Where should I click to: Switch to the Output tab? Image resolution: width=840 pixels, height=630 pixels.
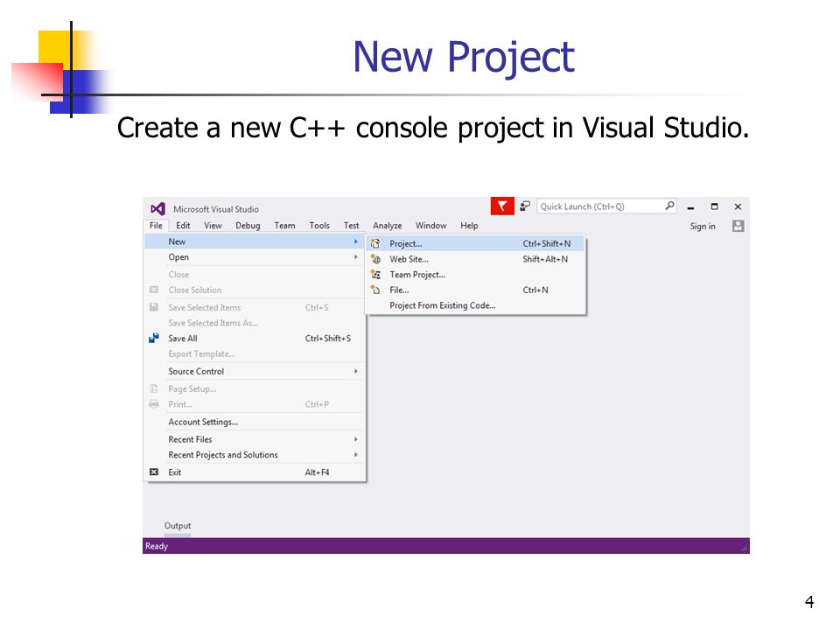[178, 526]
